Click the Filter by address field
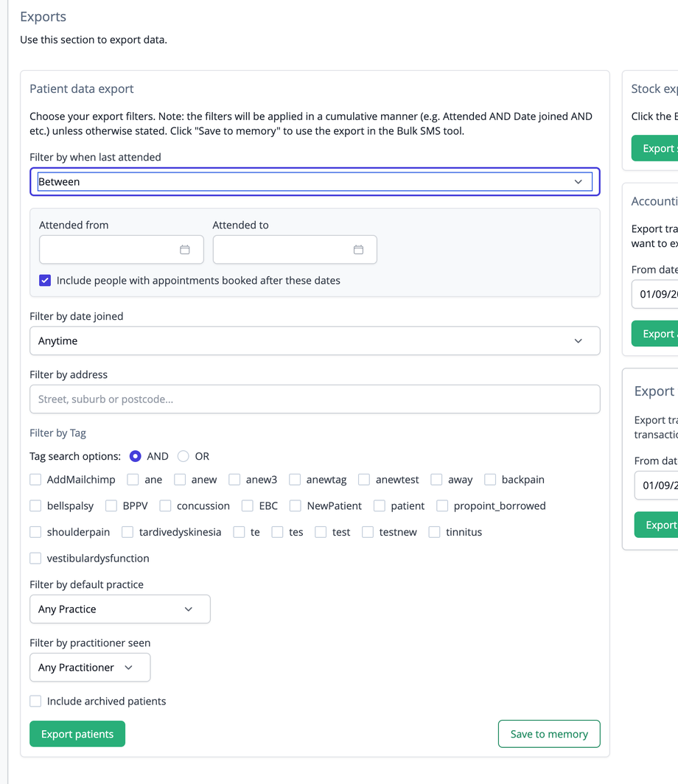Viewport: 678px width, 784px height. tap(315, 399)
